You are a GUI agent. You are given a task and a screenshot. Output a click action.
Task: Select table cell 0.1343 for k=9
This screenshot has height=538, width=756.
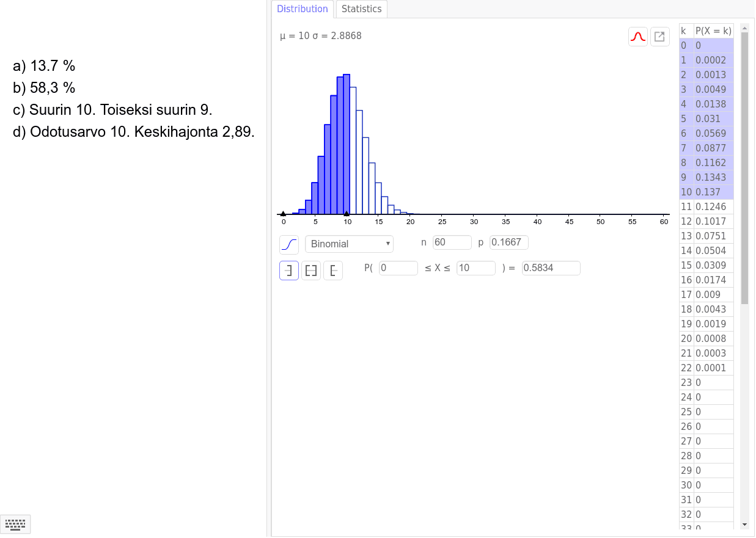[714, 177]
